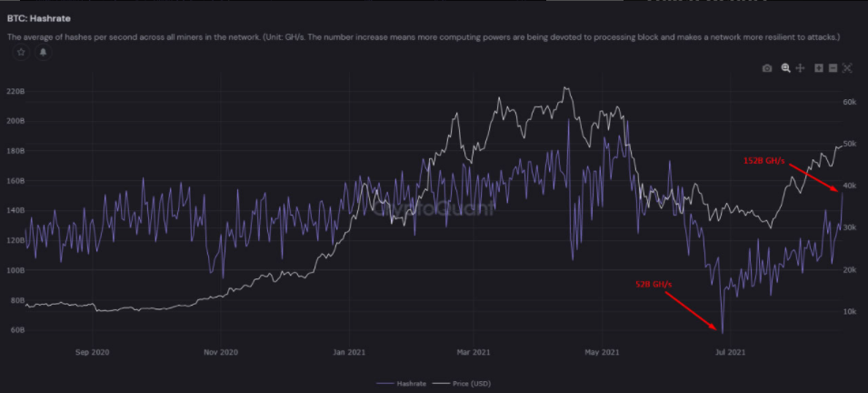
Task: Click the Jan 2021 x-axis label
Action: coord(348,351)
